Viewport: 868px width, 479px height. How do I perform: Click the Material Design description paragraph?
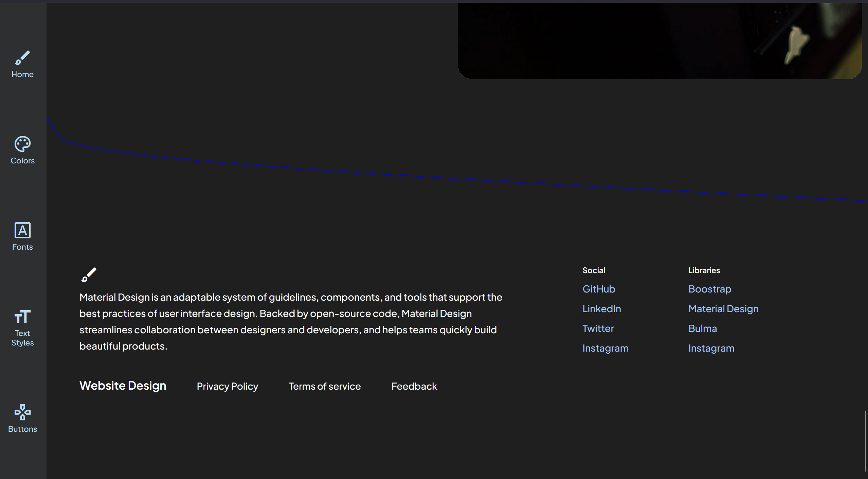coord(291,322)
